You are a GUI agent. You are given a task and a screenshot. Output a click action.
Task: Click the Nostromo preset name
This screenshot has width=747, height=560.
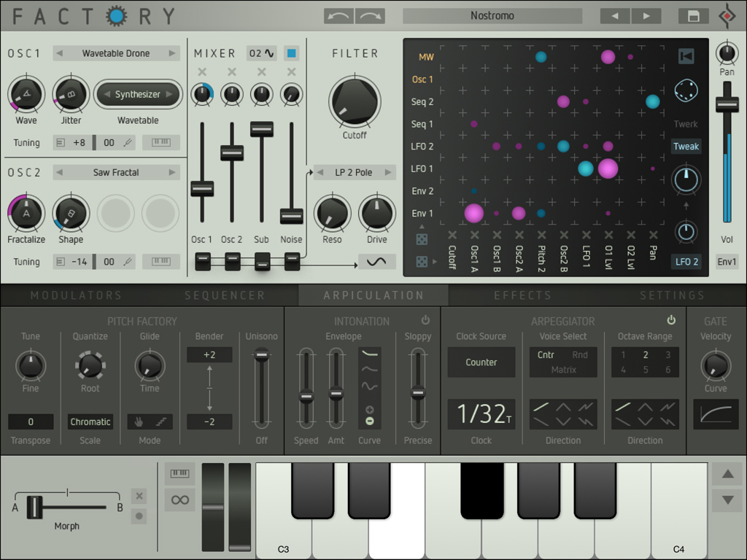(x=492, y=16)
